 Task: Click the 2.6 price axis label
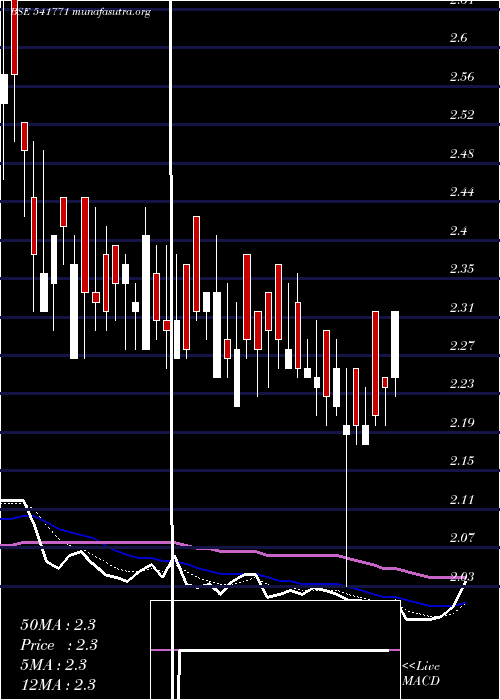(458, 38)
